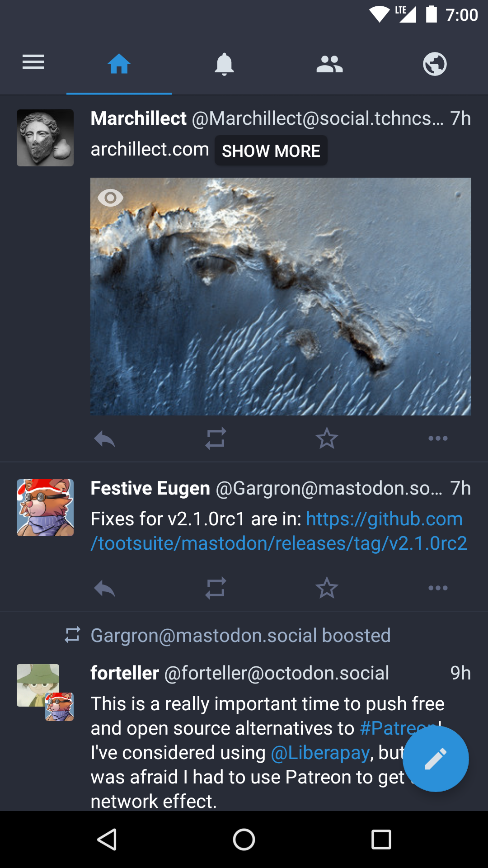Open the Notifications bell tab
Image resolution: width=488 pixels, height=868 pixels.
pos(224,64)
